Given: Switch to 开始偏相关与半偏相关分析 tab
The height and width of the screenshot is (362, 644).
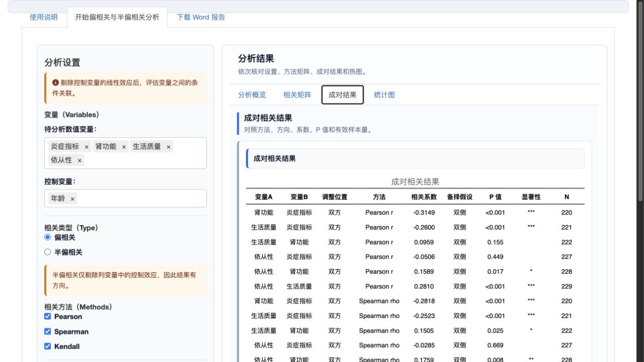Looking at the screenshot, I should coord(117,17).
